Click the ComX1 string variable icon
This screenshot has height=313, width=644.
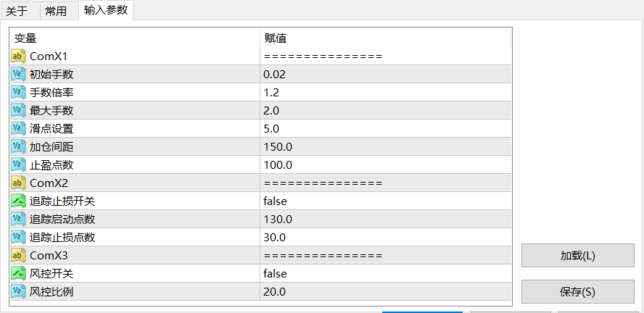pyautogui.click(x=19, y=57)
